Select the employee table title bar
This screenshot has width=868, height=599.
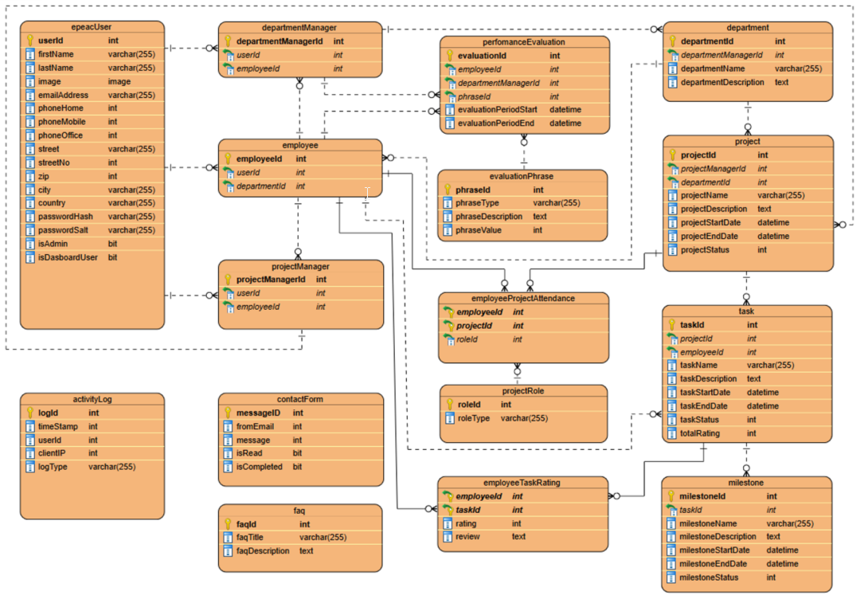300,145
